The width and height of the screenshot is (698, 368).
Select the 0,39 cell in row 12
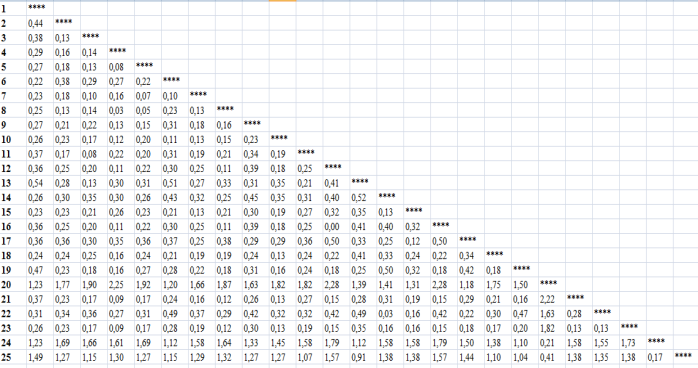tap(256, 169)
